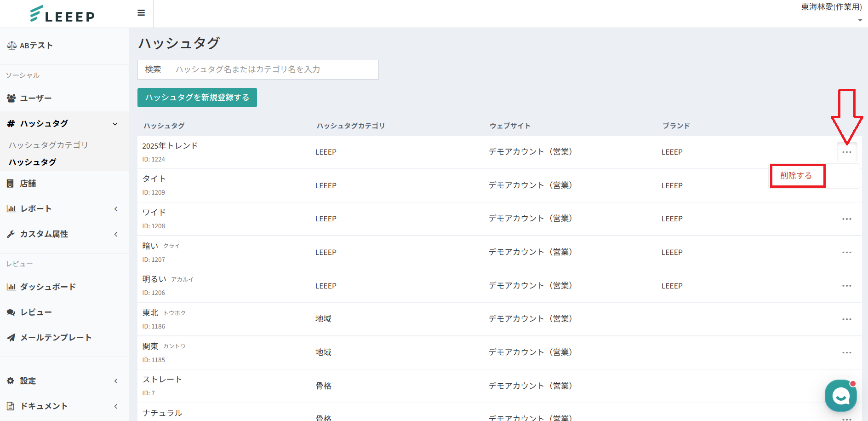This screenshot has height=421, width=868.
Task: Open the three-dot menu for 関東 row
Action: pos(846,353)
